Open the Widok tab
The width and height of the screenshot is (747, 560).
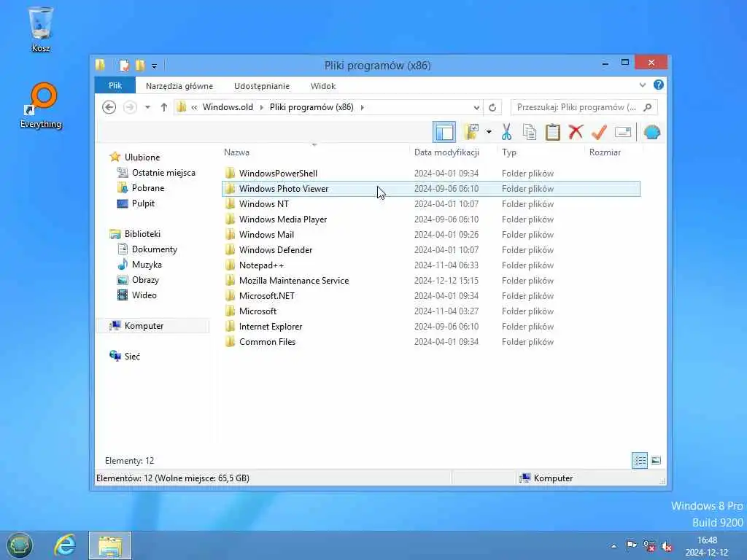pyautogui.click(x=323, y=86)
